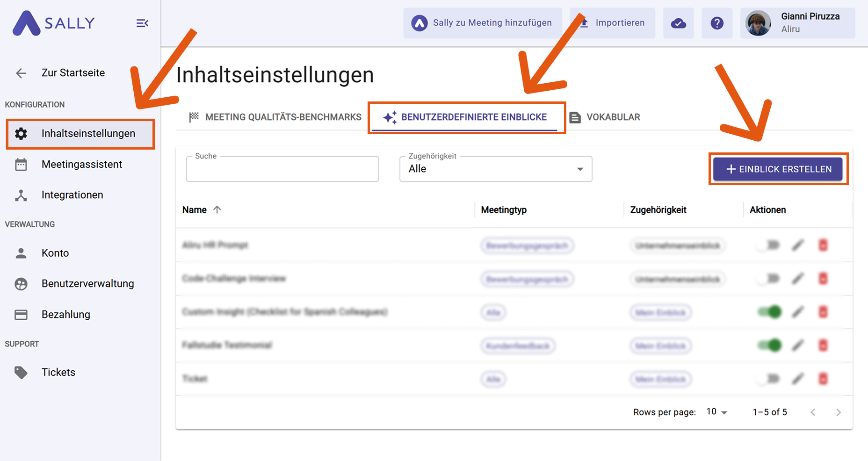Click the Integrationen sidebar icon
This screenshot has width=868, height=461.
(x=21, y=195)
